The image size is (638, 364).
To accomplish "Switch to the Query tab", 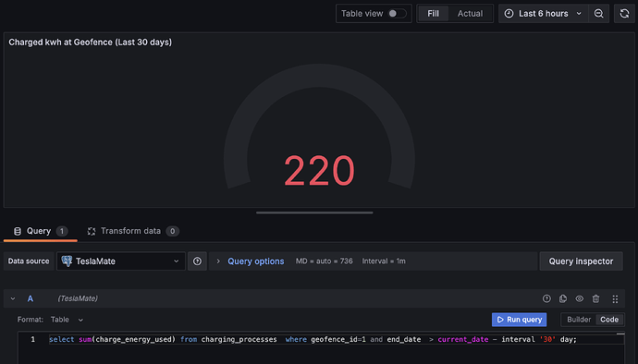I will 40,231.
